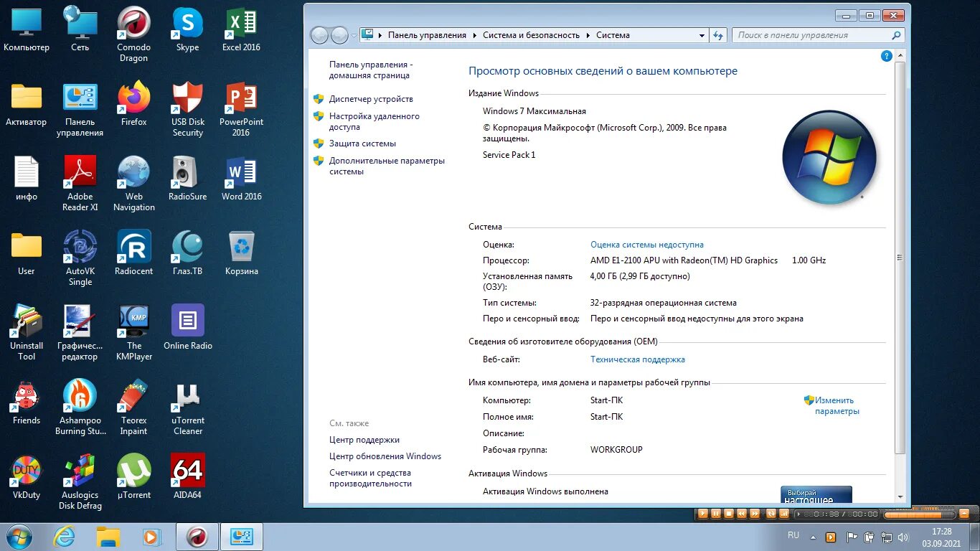
Task: Open volume control in system tray
Action: (x=903, y=537)
